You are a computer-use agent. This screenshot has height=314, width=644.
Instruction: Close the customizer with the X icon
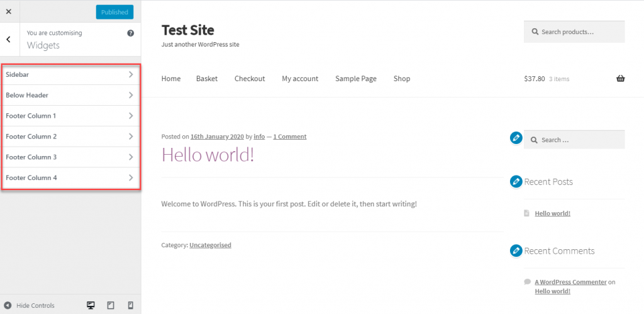click(9, 11)
